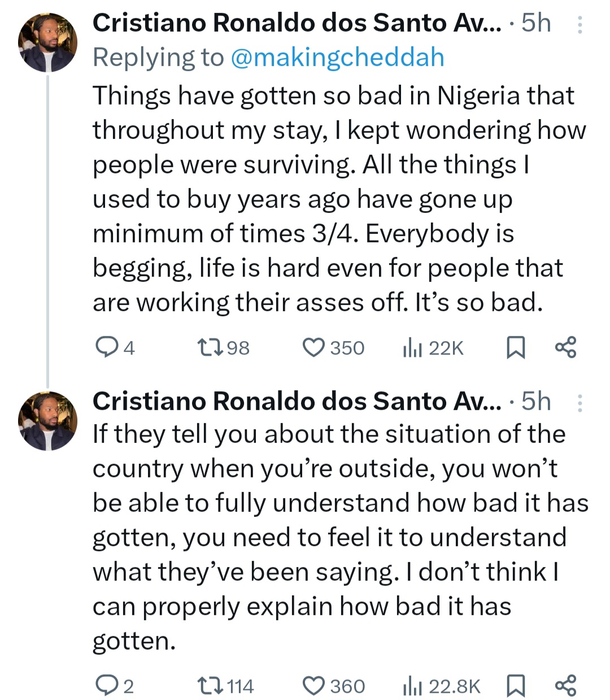Image resolution: width=610 pixels, height=700 pixels.
Task: Share the second tweet
Action: (565, 686)
